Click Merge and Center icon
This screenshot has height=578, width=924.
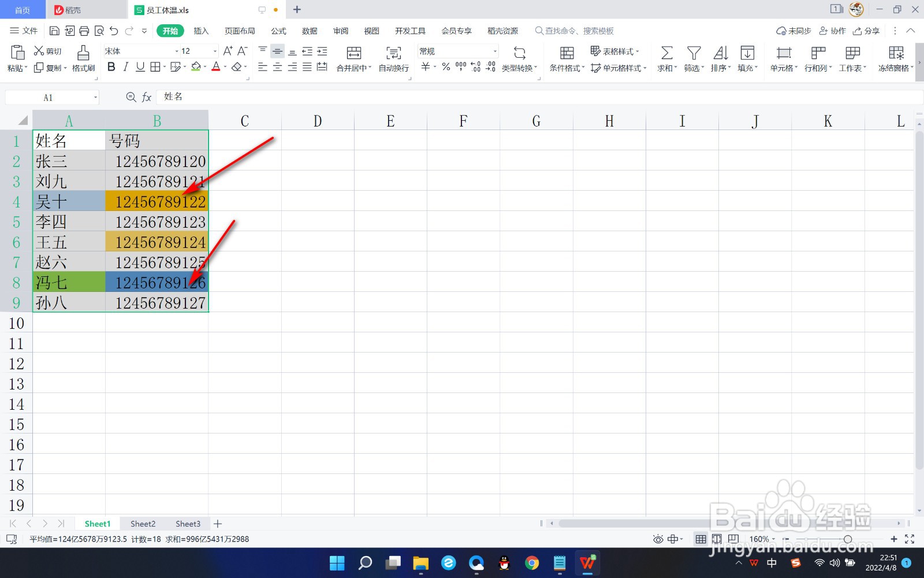(x=354, y=53)
